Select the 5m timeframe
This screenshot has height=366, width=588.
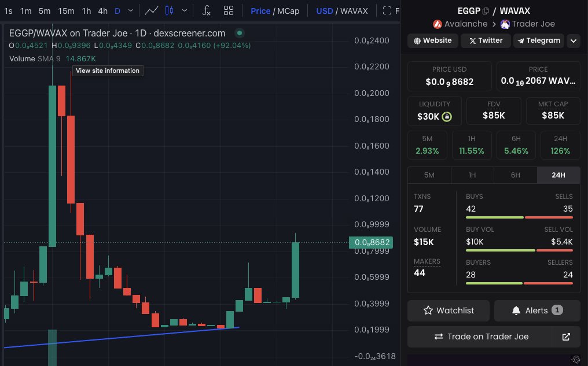point(45,11)
